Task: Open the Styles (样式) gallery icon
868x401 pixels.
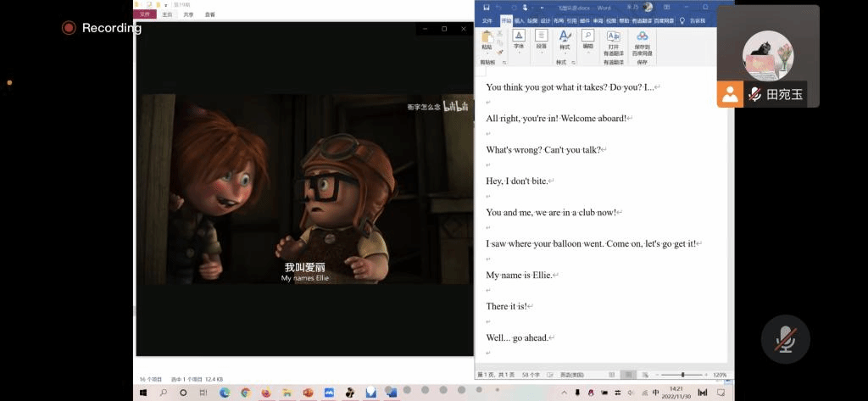Action: (x=565, y=39)
